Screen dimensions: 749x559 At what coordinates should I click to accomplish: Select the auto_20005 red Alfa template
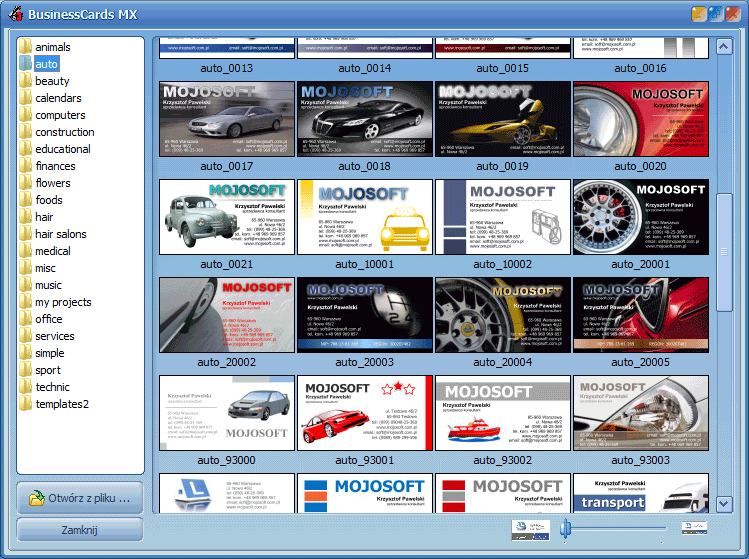coord(641,315)
